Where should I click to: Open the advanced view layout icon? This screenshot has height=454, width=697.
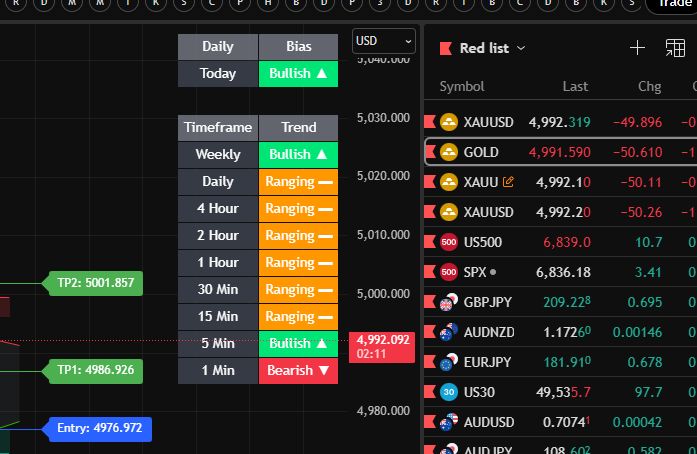pyautogui.click(x=675, y=47)
